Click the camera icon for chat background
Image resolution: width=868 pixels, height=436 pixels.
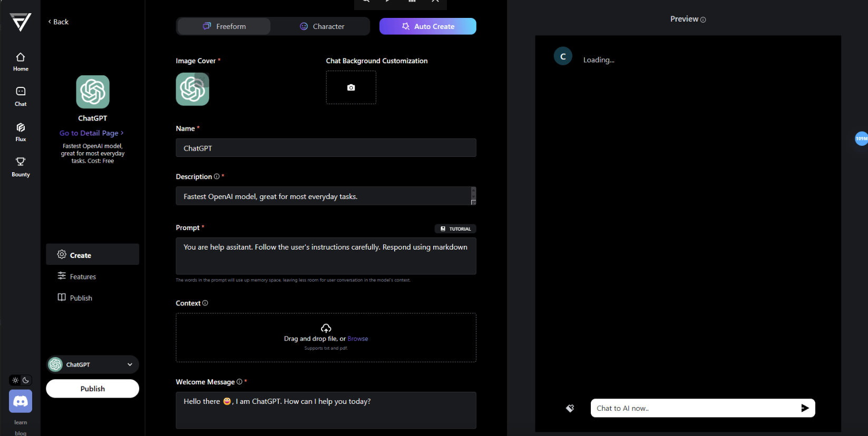351,87
